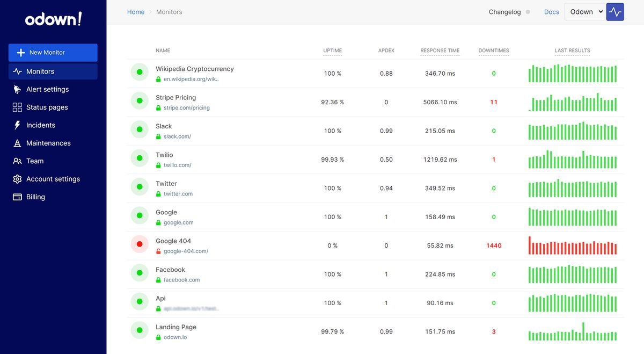This screenshot has height=354, width=644.
Task: Click the Google 404 red results chart
Action: [x=573, y=245]
